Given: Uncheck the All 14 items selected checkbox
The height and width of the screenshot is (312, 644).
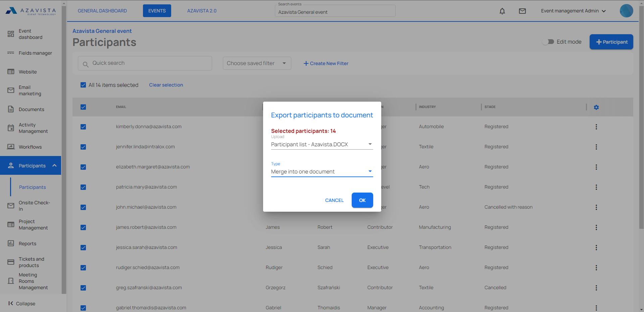Looking at the screenshot, I should [x=83, y=85].
